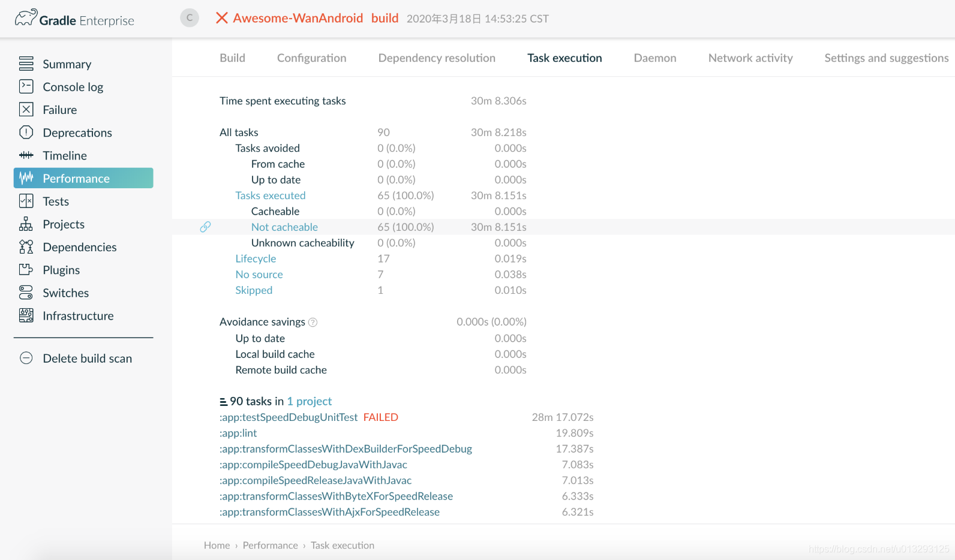Click the 28m 17.072s task duration
The width and height of the screenshot is (955, 560).
point(563,417)
